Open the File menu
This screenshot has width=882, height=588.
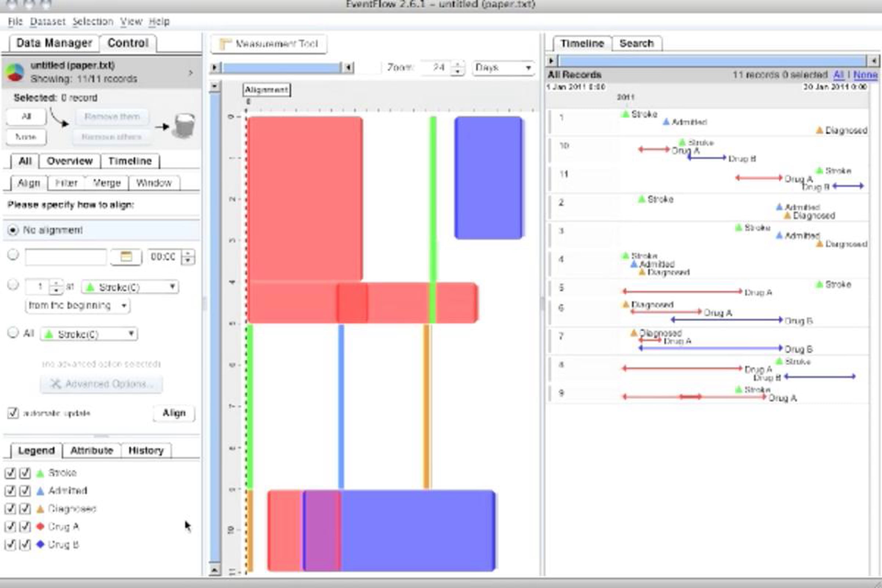point(15,21)
